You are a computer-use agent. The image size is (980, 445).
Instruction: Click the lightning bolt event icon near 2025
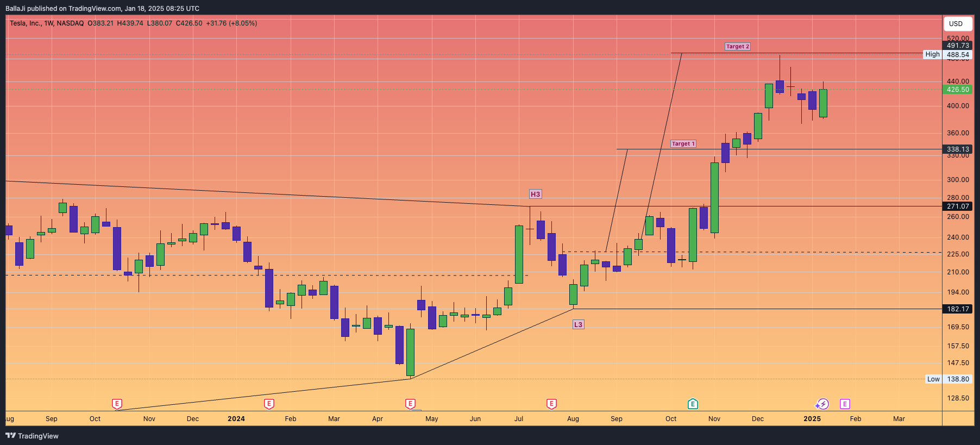tap(823, 404)
